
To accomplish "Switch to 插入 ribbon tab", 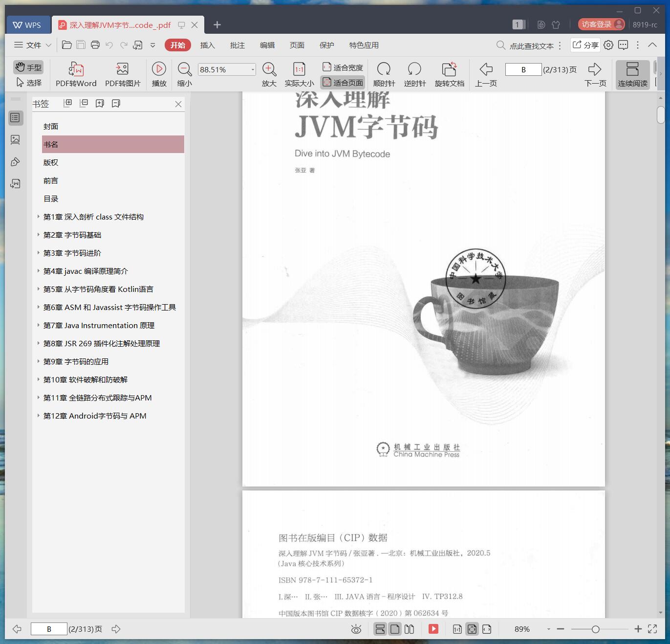I will point(208,45).
